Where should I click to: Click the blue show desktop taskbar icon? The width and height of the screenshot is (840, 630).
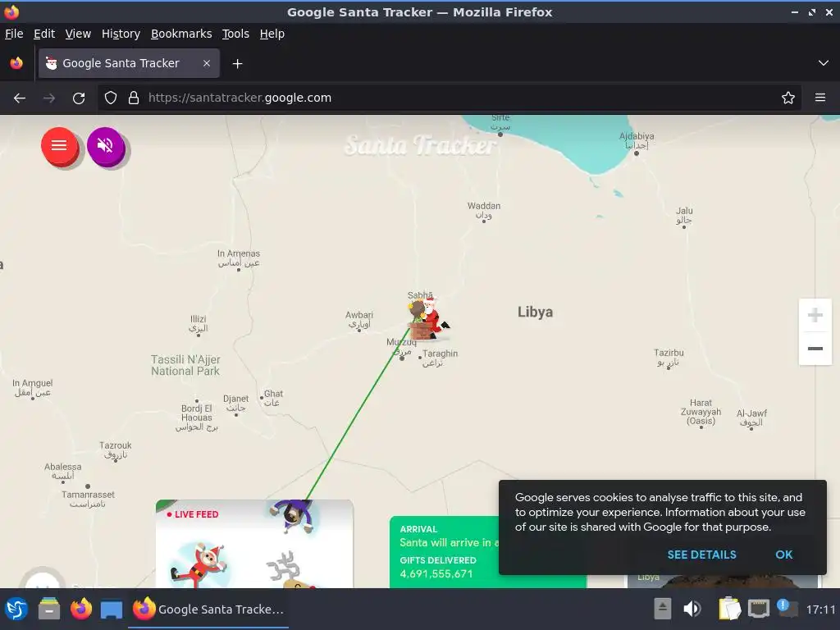pos(112,609)
